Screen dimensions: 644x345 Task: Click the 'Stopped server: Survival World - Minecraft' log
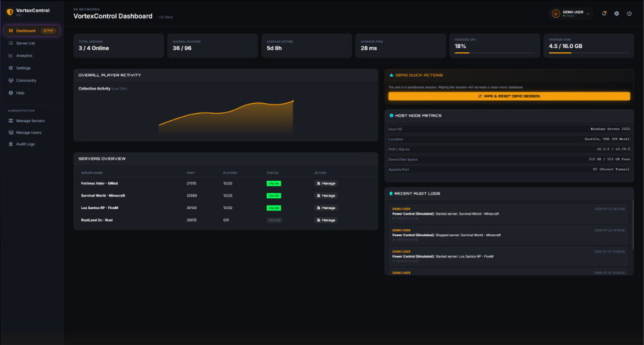(x=468, y=235)
